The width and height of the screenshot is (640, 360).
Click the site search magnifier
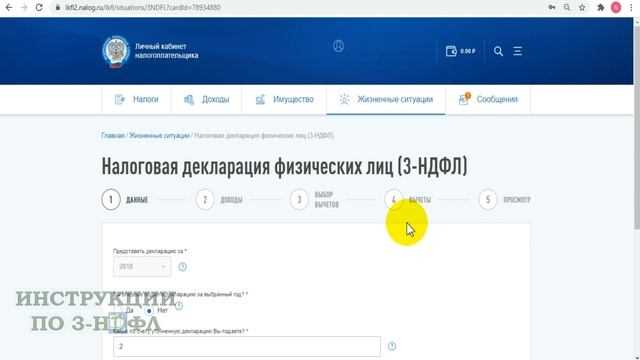pyautogui.click(x=498, y=51)
